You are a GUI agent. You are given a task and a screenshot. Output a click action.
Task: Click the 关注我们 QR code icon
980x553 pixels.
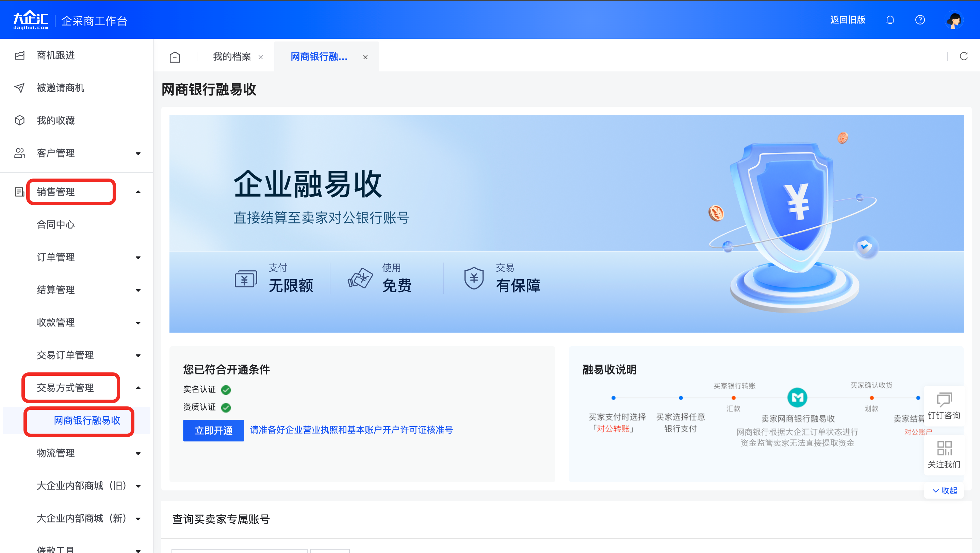pos(944,448)
